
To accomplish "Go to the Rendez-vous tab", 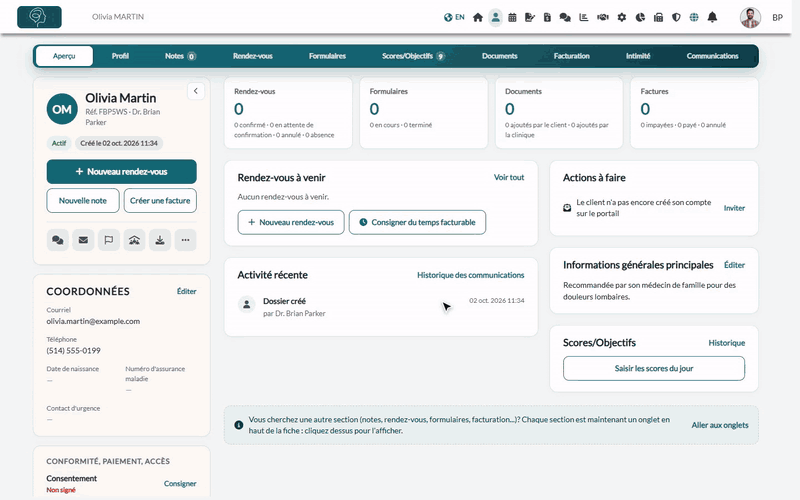I will coord(253,56).
